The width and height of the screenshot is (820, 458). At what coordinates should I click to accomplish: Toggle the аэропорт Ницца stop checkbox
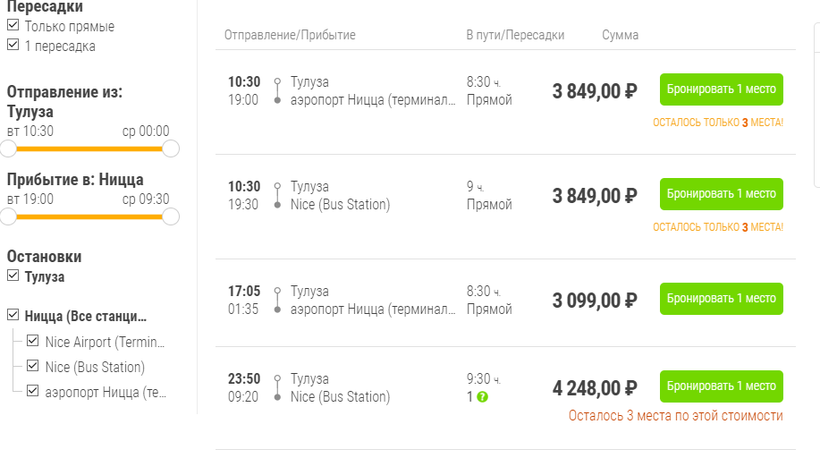[34, 391]
